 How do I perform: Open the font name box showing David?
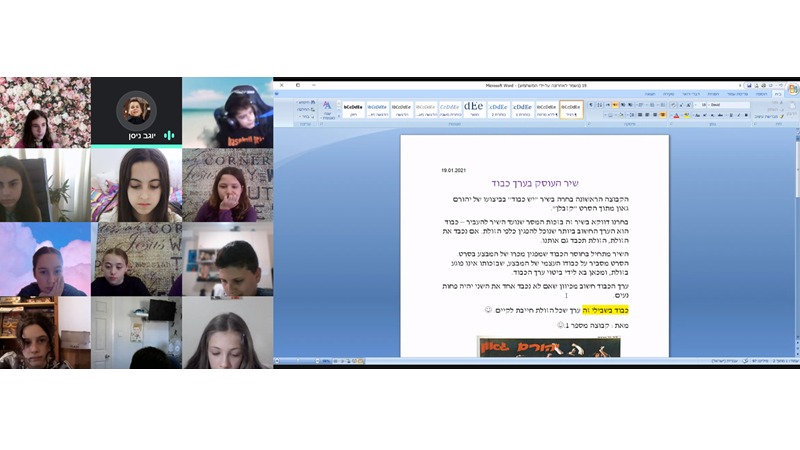tap(729, 105)
